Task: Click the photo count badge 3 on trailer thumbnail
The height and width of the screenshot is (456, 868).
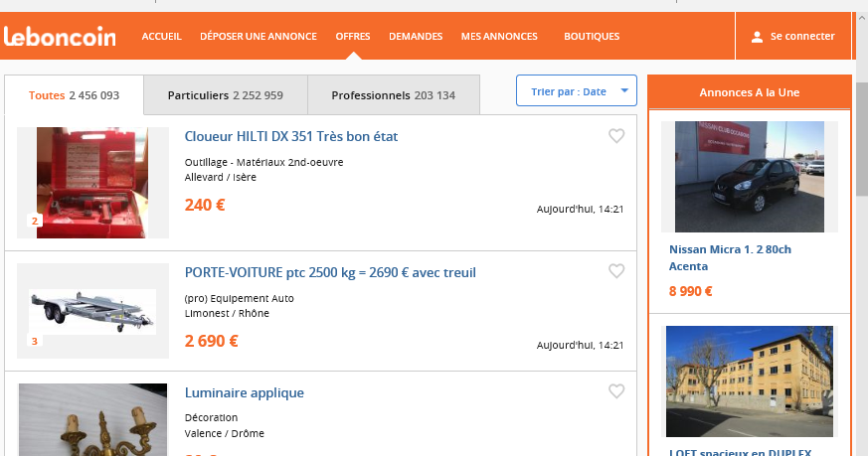Action: click(x=35, y=341)
